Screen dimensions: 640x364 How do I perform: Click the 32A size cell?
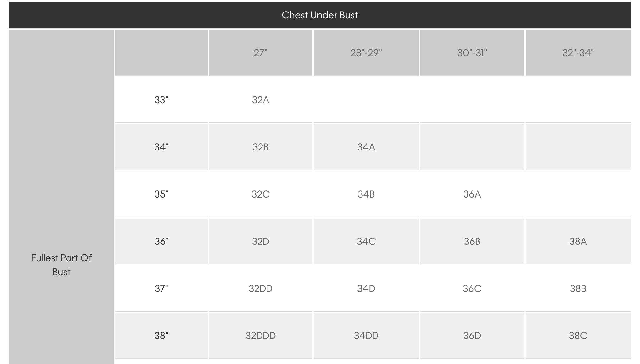click(260, 100)
